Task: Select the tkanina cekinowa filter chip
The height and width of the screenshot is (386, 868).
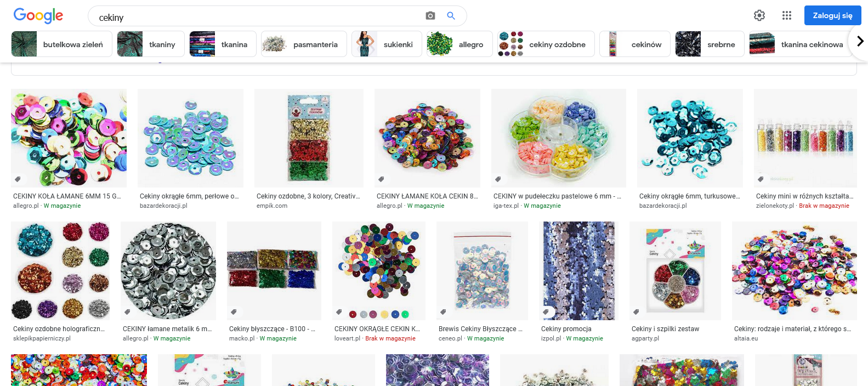Action: [801, 44]
